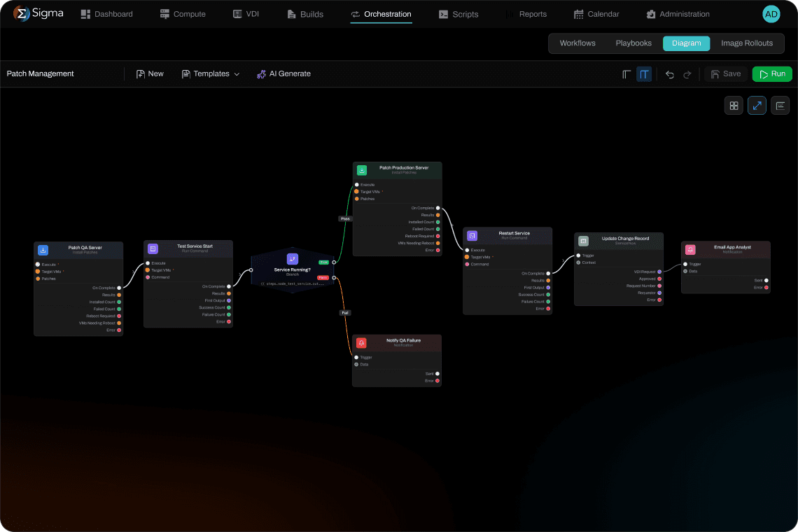Toggle the left-corner layout icon
This screenshot has height=532, width=798.
tap(626, 74)
